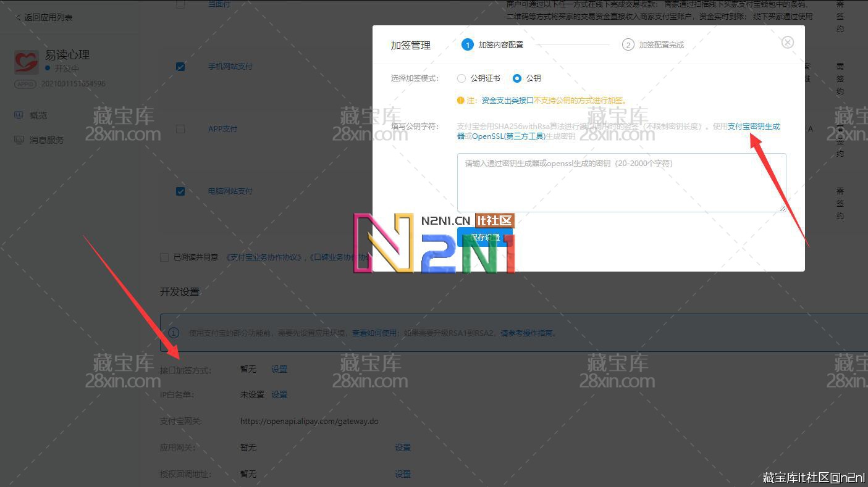
Task: Click 设置 next to 应用网关
Action: click(x=403, y=447)
